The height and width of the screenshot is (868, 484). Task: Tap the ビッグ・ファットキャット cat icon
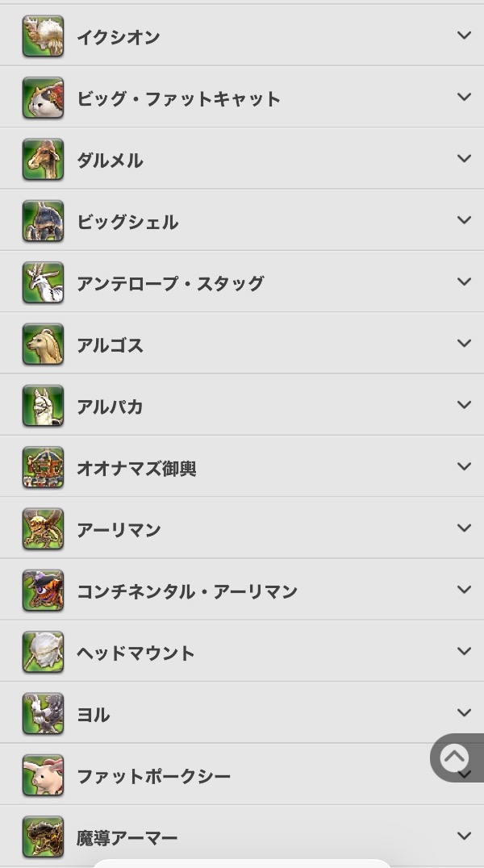pos(43,98)
